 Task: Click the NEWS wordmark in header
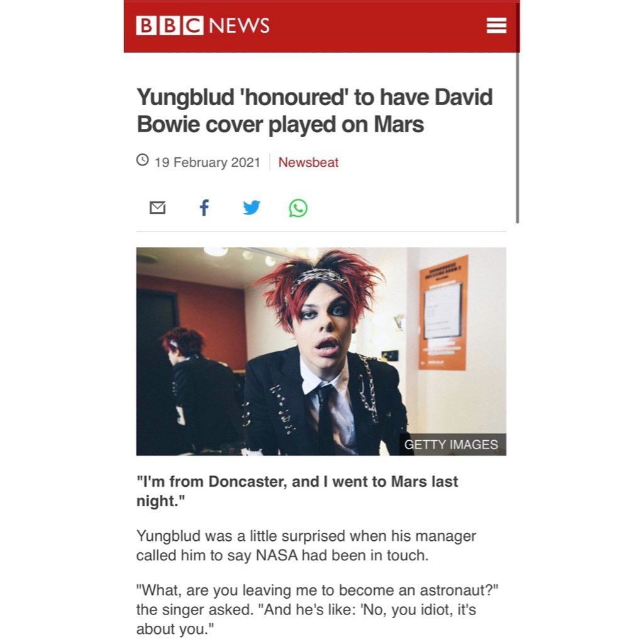pyautogui.click(x=239, y=25)
